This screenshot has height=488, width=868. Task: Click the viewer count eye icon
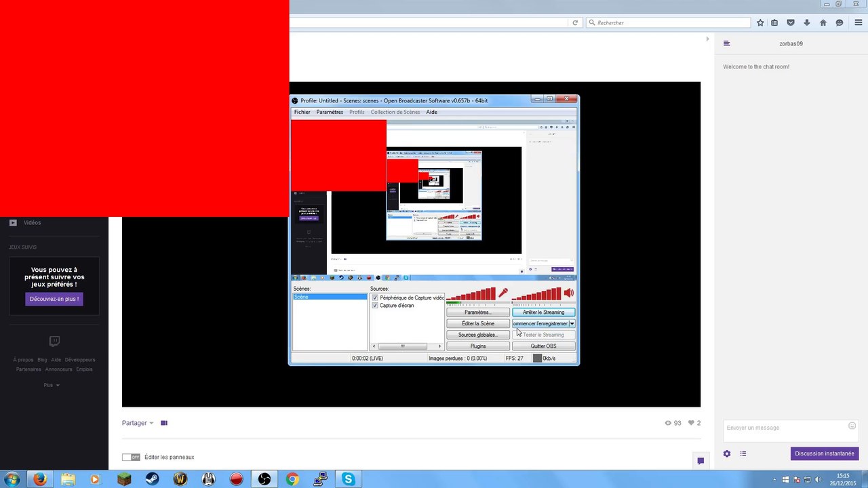click(x=669, y=423)
